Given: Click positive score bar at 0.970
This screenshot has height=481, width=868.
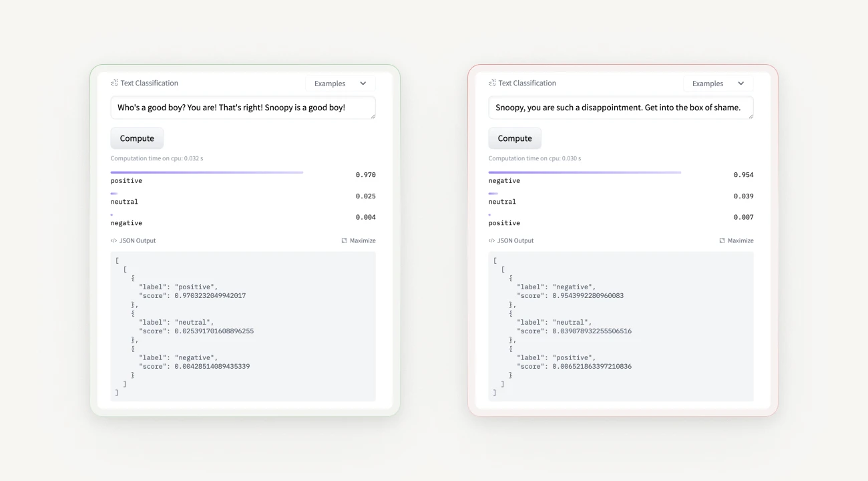Looking at the screenshot, I should coord(207,172).
